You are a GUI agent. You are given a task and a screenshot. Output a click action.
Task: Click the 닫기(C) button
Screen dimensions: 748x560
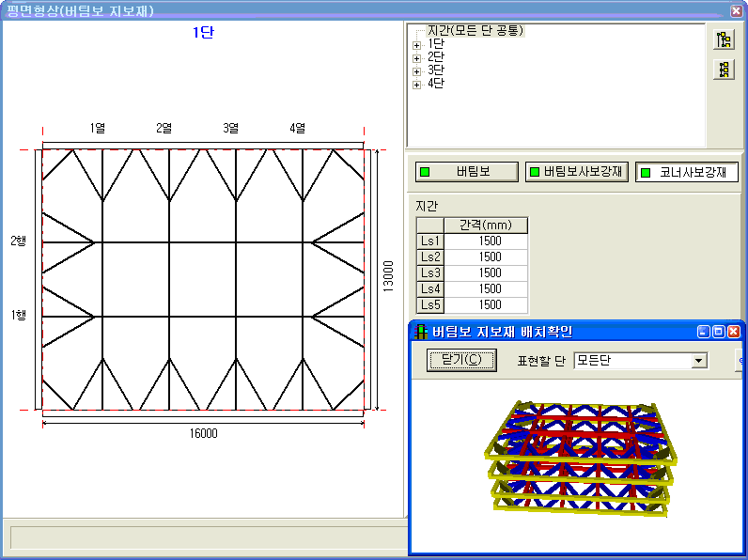click(461, 360)
